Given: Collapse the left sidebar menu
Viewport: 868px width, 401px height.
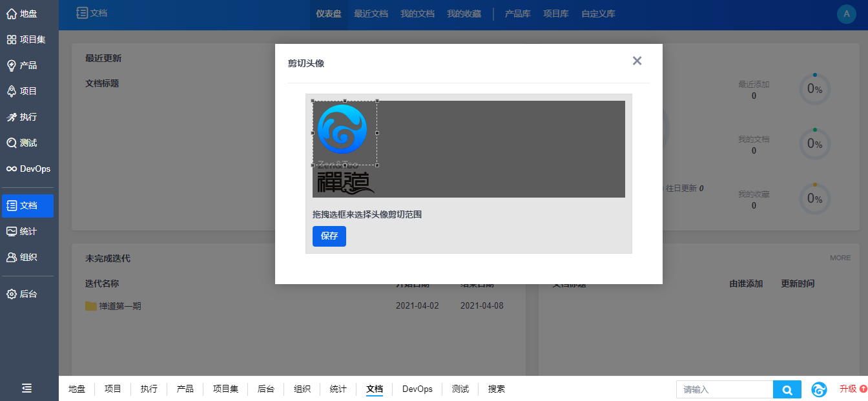Looking at the screenshot, I should click(26, 388).
